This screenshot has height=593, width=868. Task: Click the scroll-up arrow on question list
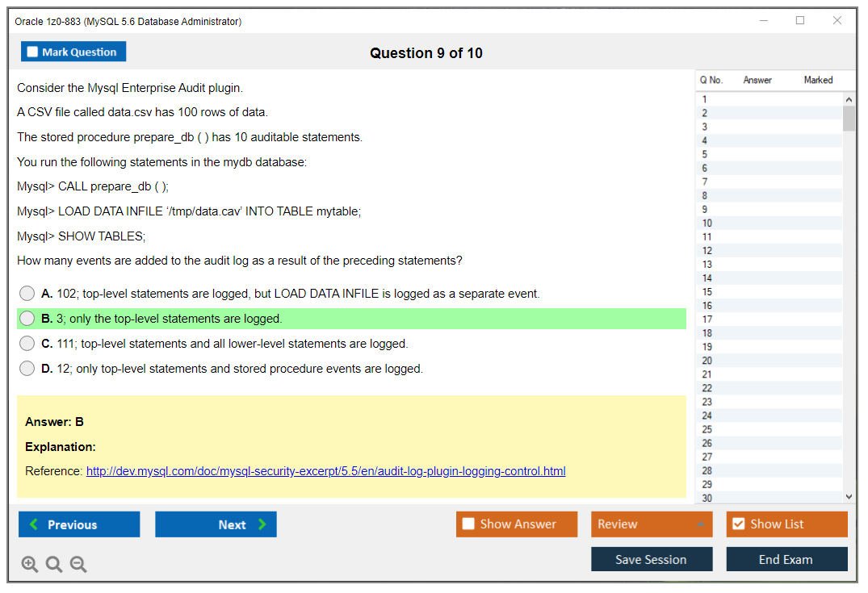pos(849,98)
